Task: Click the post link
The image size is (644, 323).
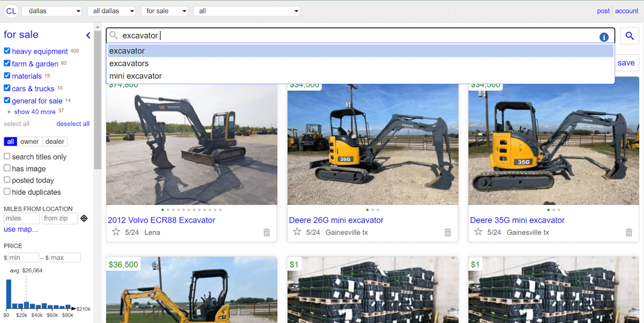Action: point(603,11)
